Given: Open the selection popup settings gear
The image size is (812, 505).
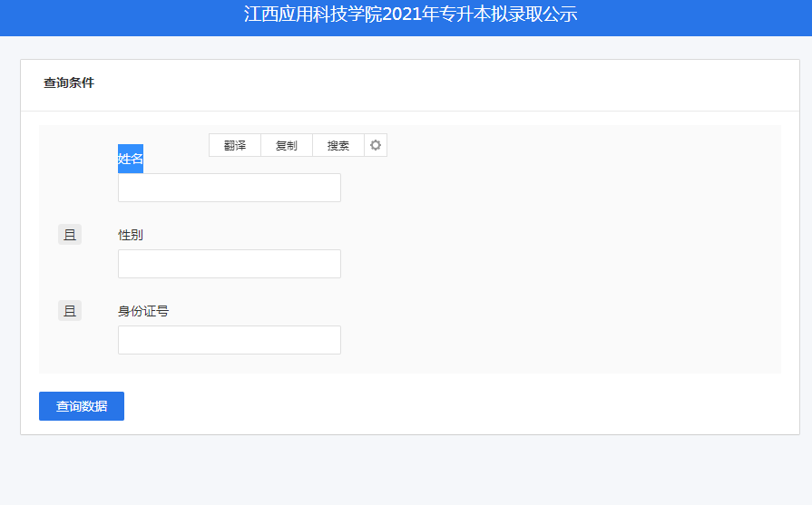Looking at the screenshot, I should pos(376,145).
